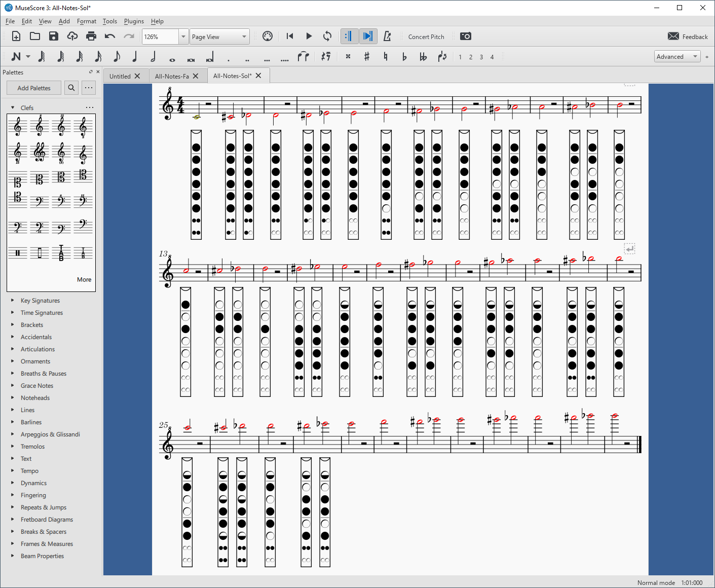The height and width of the screenshot is (588, 715).
Task: Rewind playback to the start
Action: coord(290,36)
